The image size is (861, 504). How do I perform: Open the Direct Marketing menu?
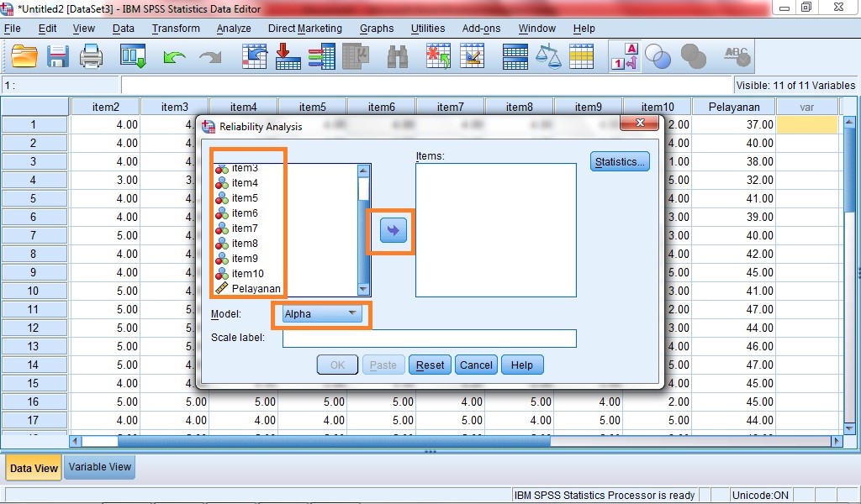click(x=304, y=28)
